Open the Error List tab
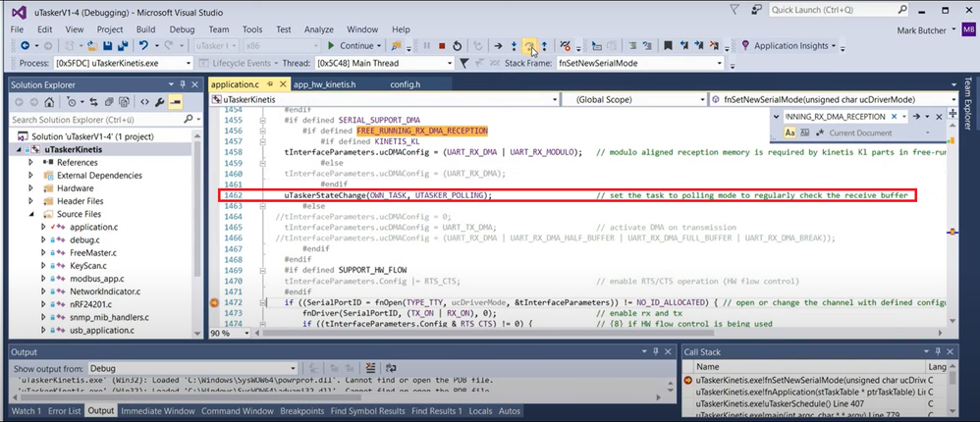 click(65, 411)
